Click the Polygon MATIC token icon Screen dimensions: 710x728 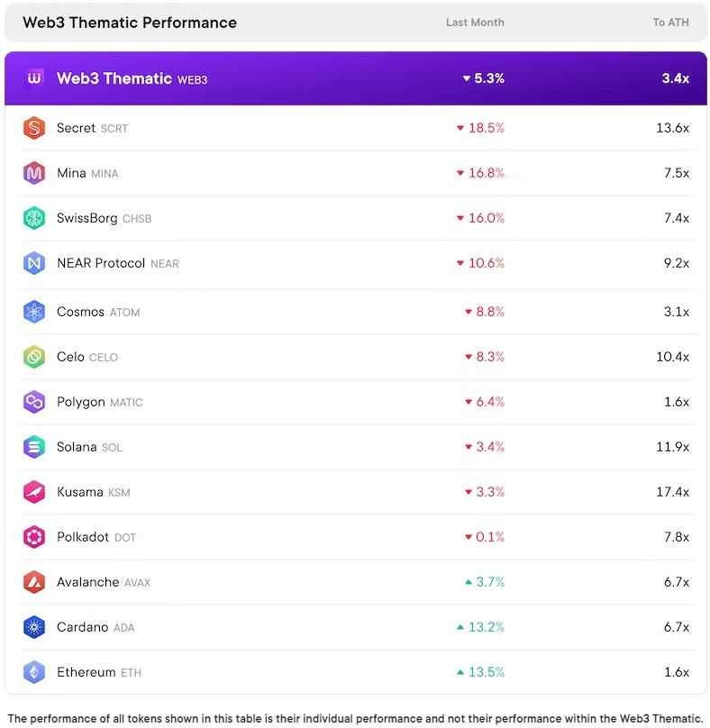34,402
